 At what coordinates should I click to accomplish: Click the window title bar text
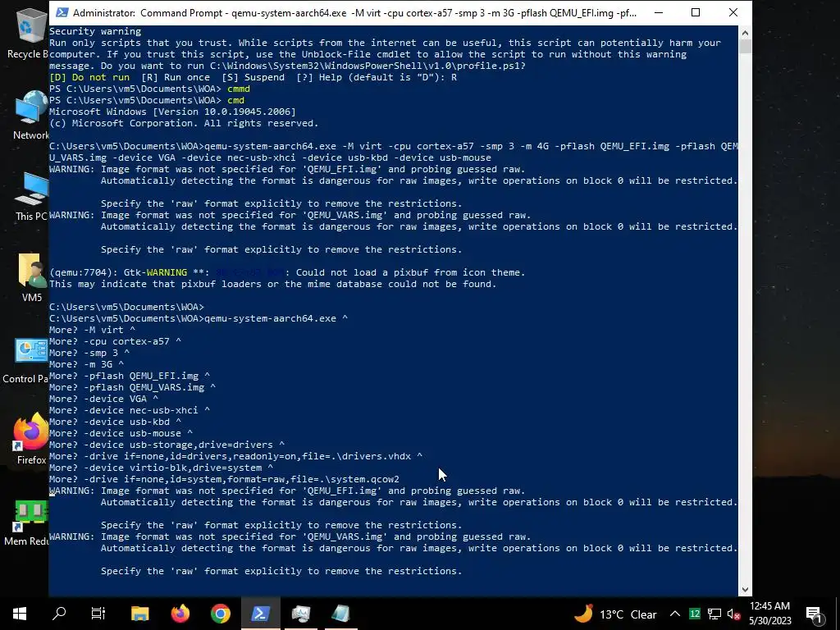(x=354, y=13)
